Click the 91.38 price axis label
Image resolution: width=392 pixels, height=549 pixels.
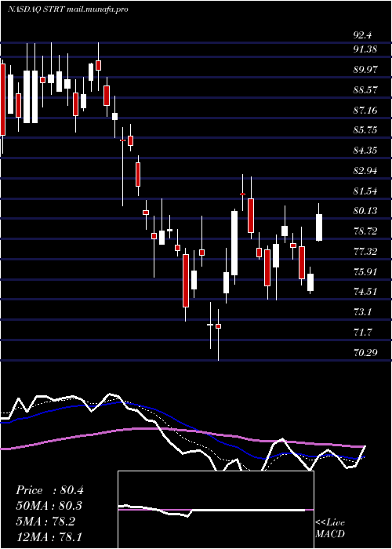click(365, 49)
